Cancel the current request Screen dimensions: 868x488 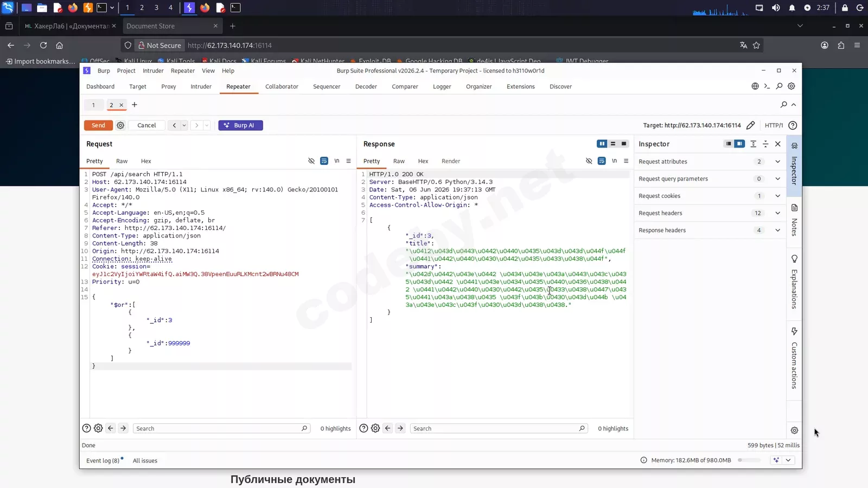click(x=146, y=125)
